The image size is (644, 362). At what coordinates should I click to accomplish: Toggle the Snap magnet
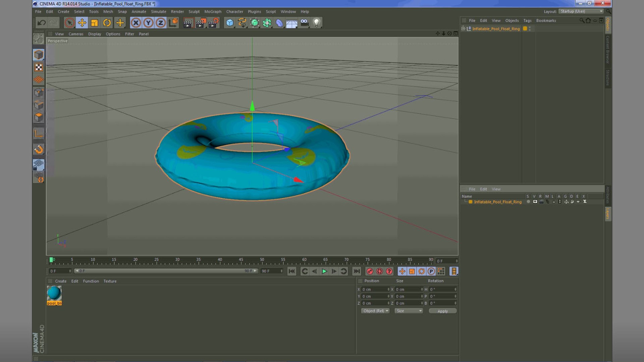pyautogui.click(x=39, y=149)
